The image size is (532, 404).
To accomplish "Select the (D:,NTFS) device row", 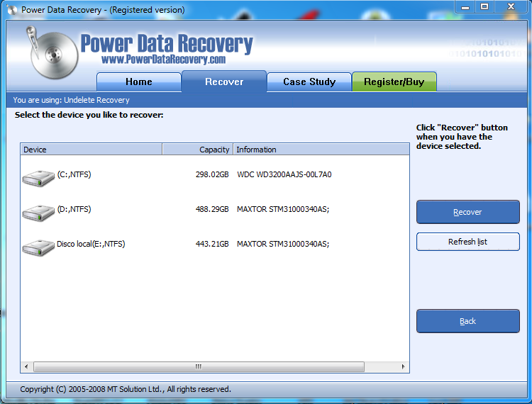I will coord(215,213).
